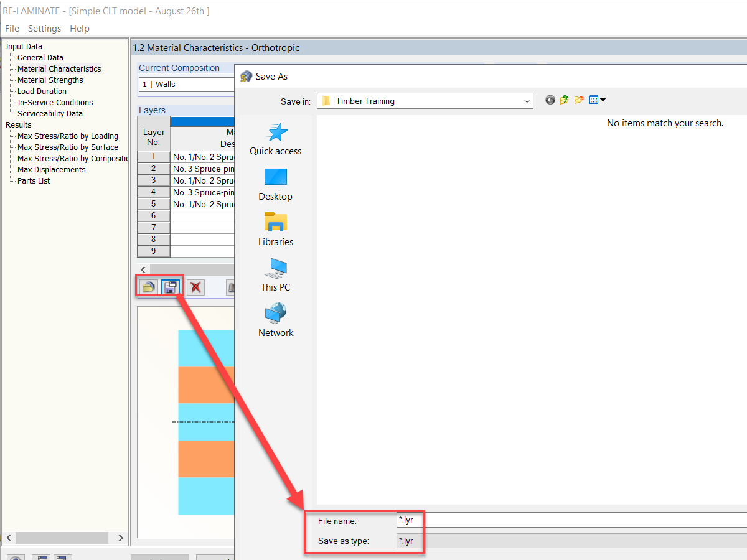Click the bottom cyan layer in the preview
Image resolution: width=747 pixels, height=560 pixels.
[x=206, y=496]
